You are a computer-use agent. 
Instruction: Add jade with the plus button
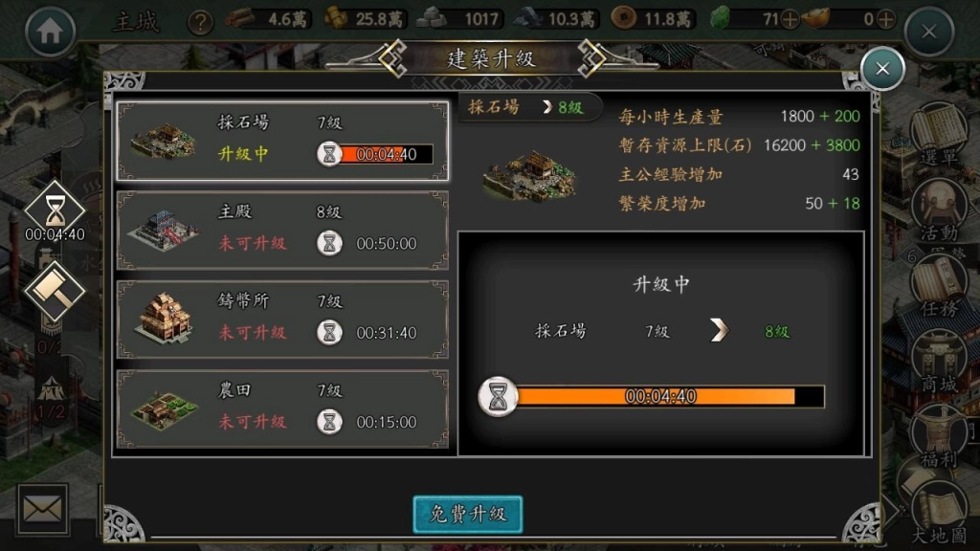pos(790,19)
